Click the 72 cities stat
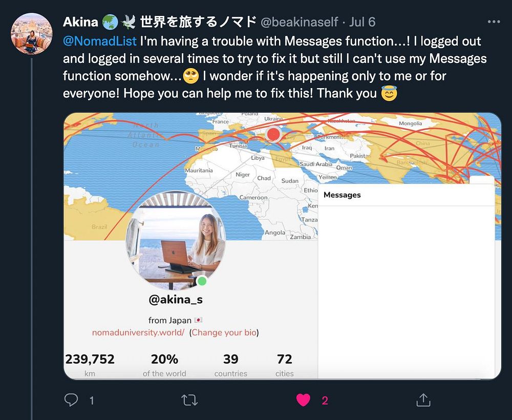 pyautogui.click(x=284, y=365)
